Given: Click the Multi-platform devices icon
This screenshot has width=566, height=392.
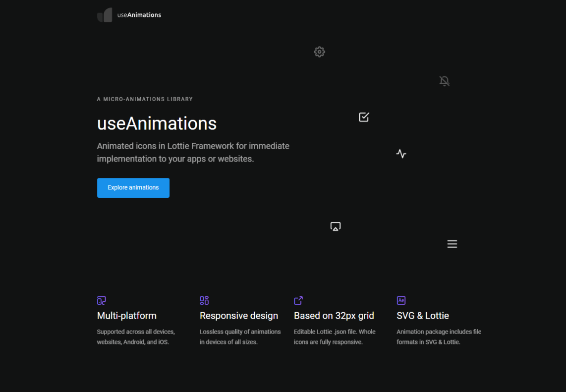Looking at the screenshot, I should 102,300.
